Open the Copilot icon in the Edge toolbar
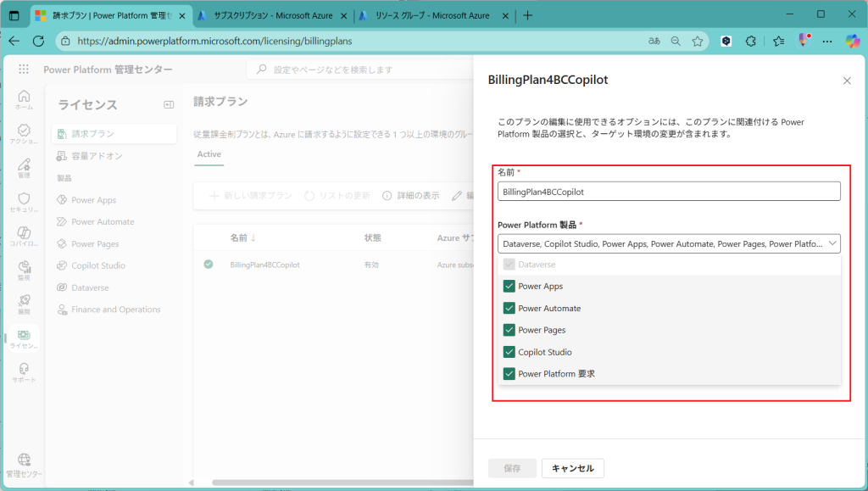 click(x=853, y=41)
